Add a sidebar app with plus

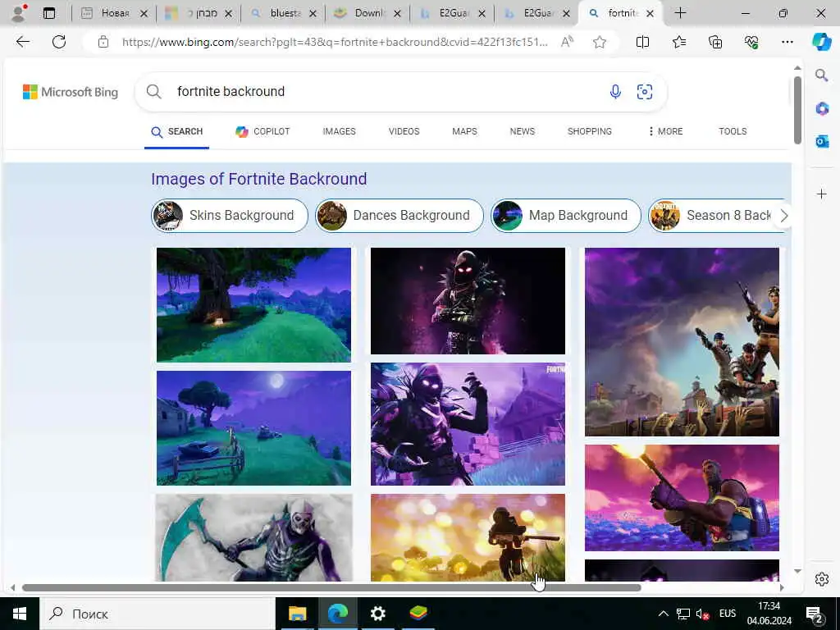pos(822,194)
